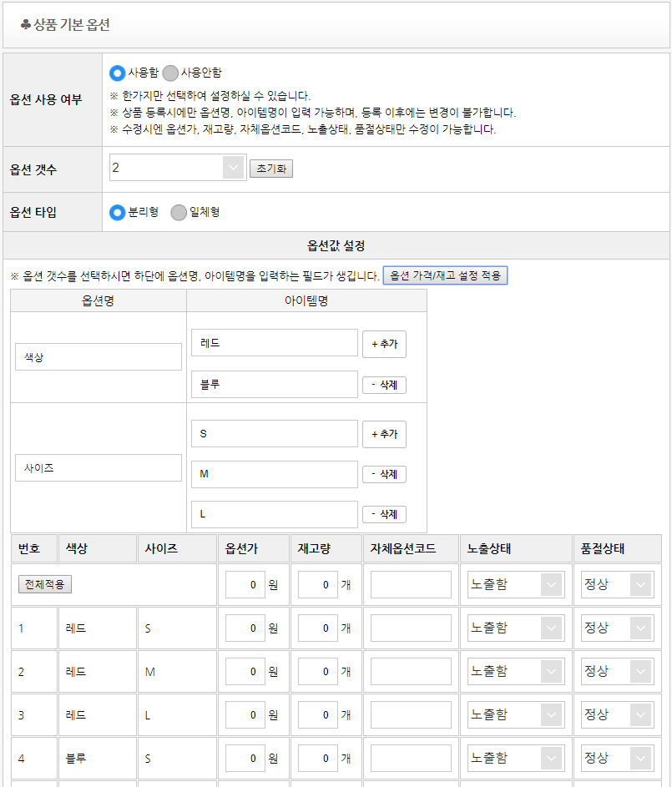Add an item next to 레드
This screenshot has height=787, width=672.
click(x=384, y=344)
